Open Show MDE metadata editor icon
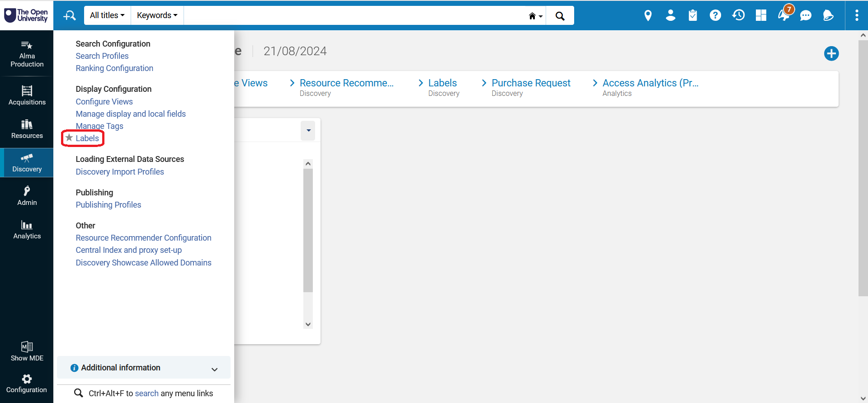This screenshot has height=403, width=868. 27,351
